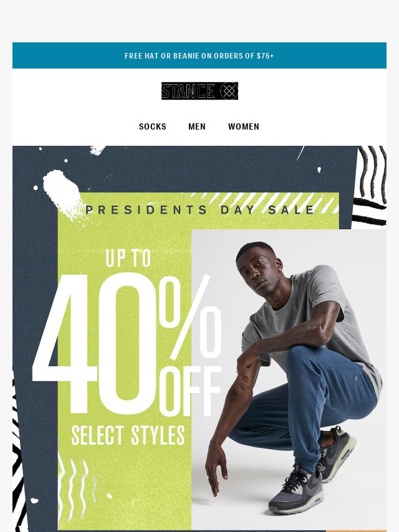
Task: Click the diagonal hatch stripes decoration
Action: (x=265, y=202)
